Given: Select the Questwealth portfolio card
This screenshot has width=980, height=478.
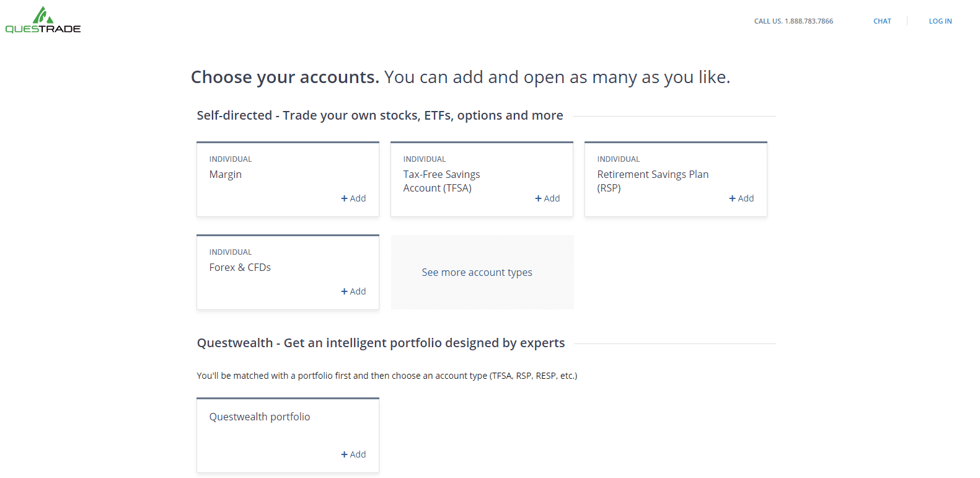Looking at the screenshot, I should (287, 434).
